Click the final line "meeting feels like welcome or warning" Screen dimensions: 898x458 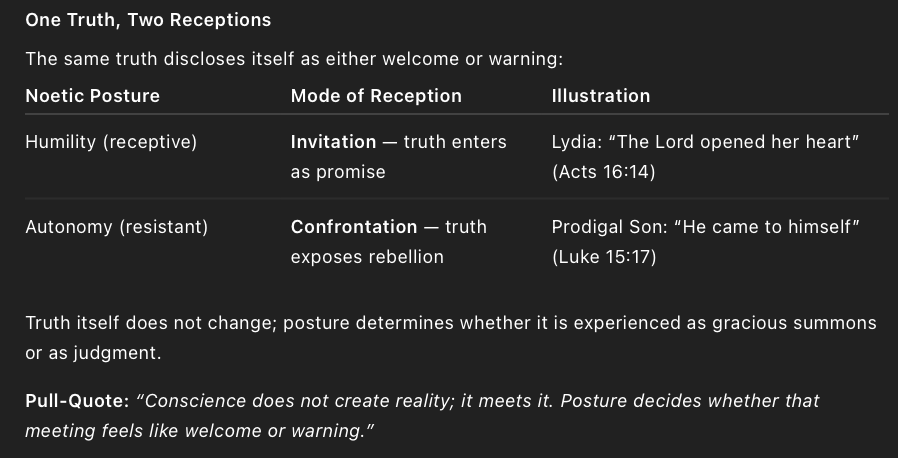coord(200,431)
